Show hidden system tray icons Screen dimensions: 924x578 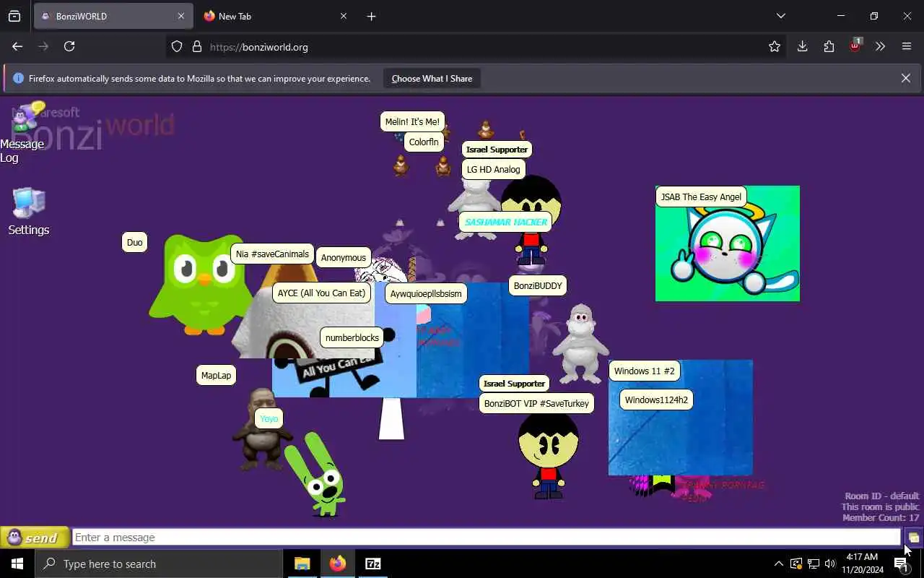pos(778,564)
